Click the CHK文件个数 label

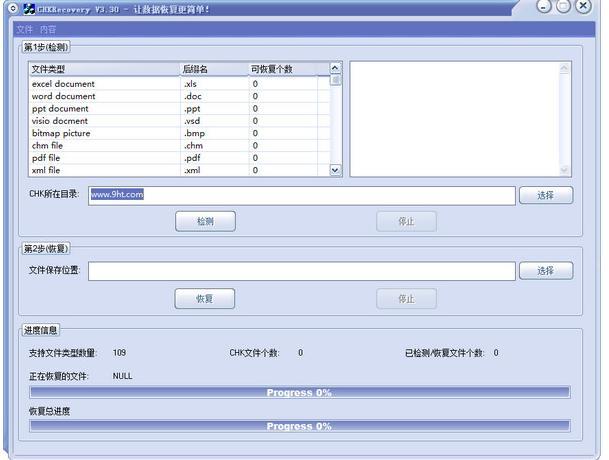(254, 353)
